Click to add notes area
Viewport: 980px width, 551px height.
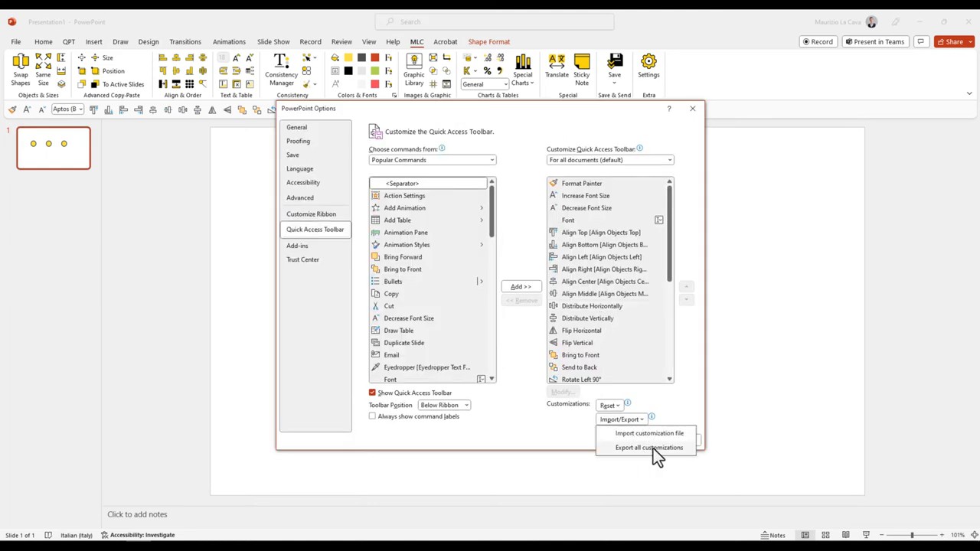pyautogui.click(x=137, y=514)
